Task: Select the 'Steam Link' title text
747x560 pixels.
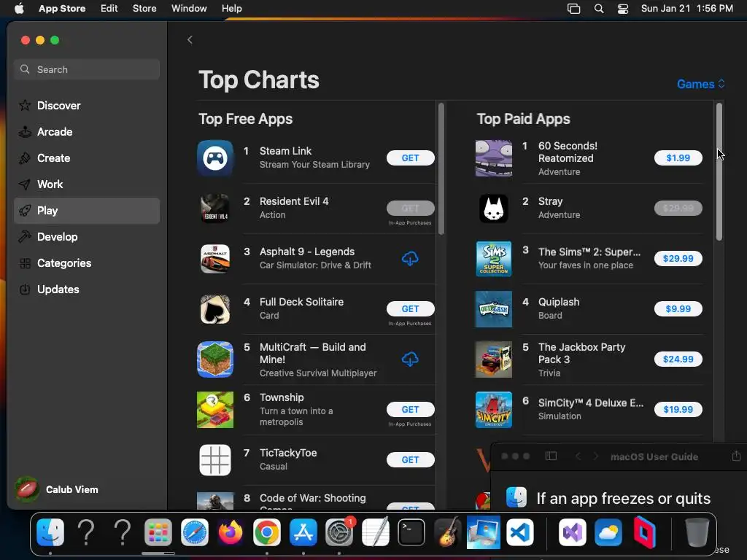Action: coord(285,151)
